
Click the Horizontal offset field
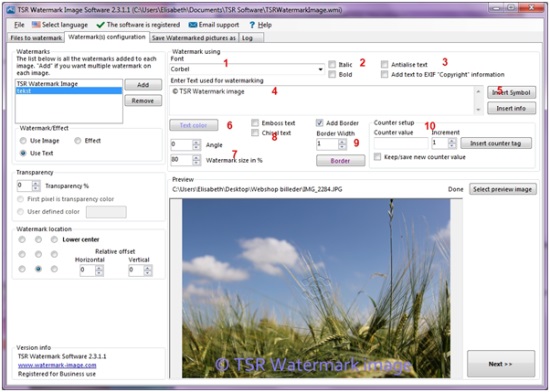87,270
